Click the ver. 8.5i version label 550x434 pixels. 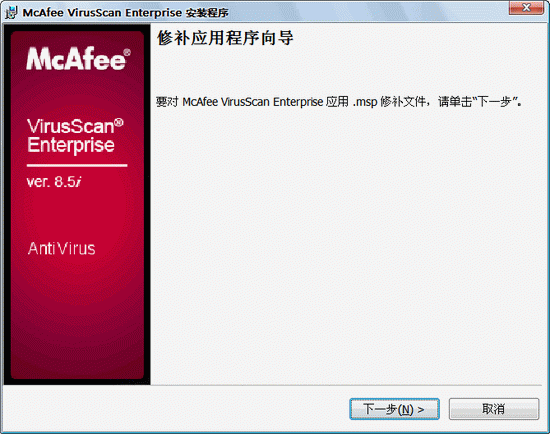[54, 182]
